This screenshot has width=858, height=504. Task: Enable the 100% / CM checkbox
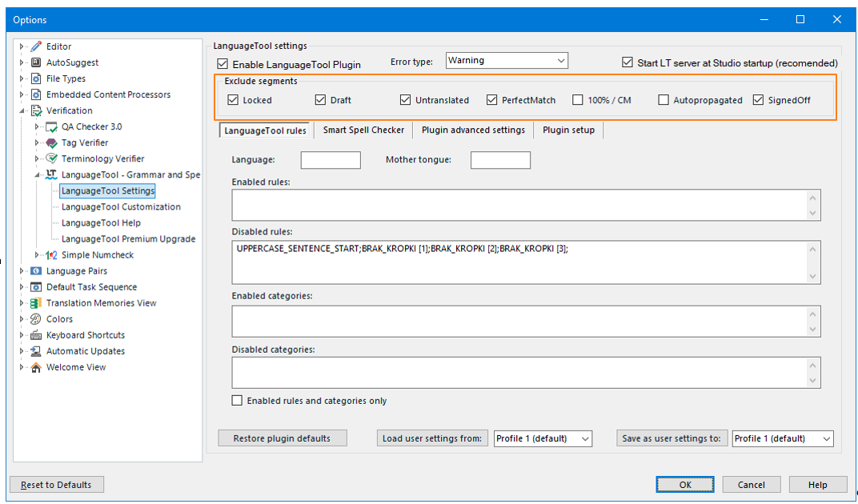point(577,99)
